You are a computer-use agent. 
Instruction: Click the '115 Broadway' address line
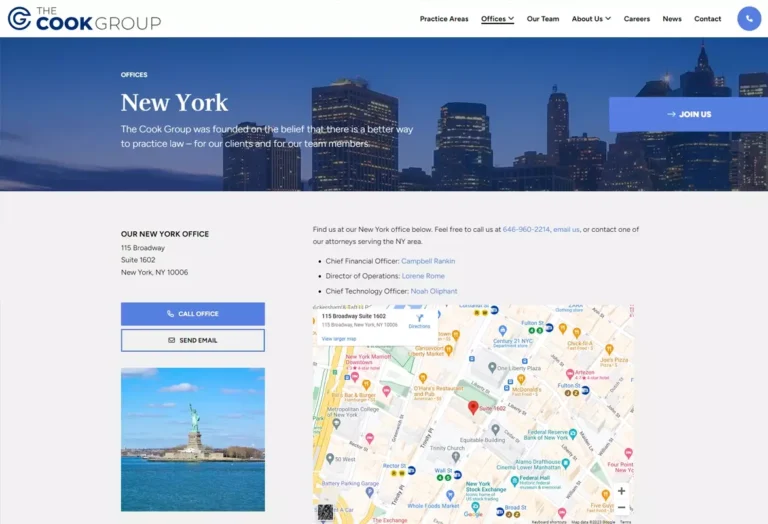coord(143,248)
